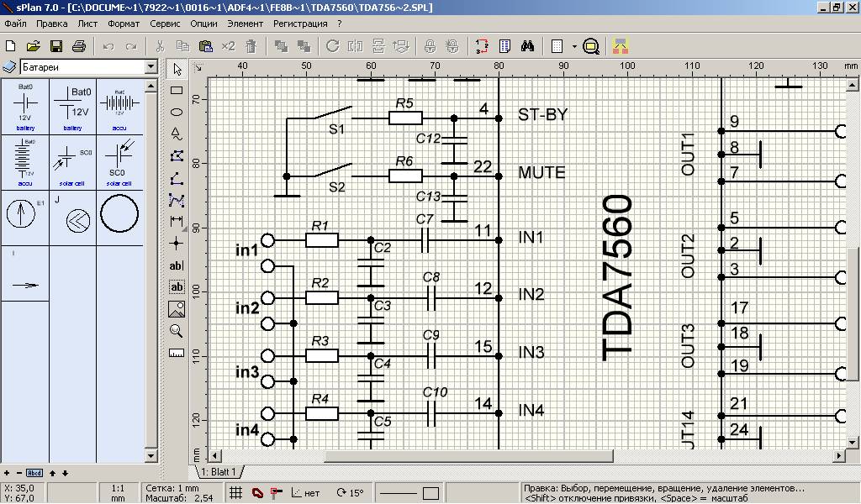The height and width of the screenshot is (504, 861).
Task: Click the save diskette icon
Action: (56, 46)
